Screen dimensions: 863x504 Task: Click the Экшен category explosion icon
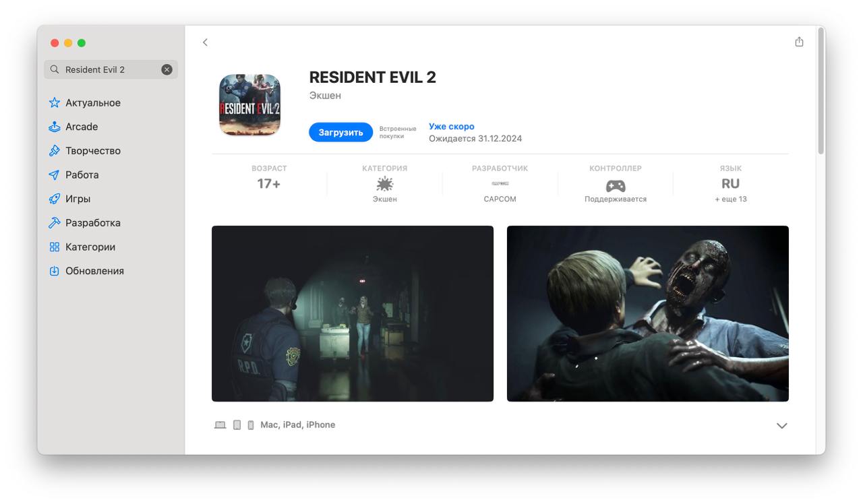[x=385, y=184]
